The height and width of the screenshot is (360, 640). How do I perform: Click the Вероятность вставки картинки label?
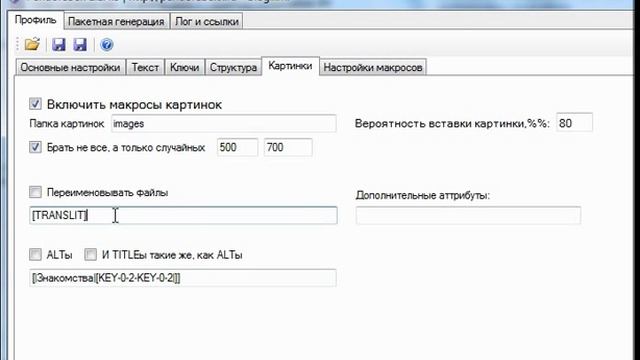coord(452,124)
